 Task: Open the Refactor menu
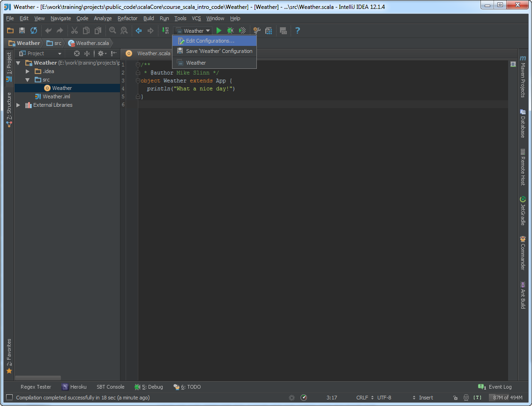(x=127, y=18)
